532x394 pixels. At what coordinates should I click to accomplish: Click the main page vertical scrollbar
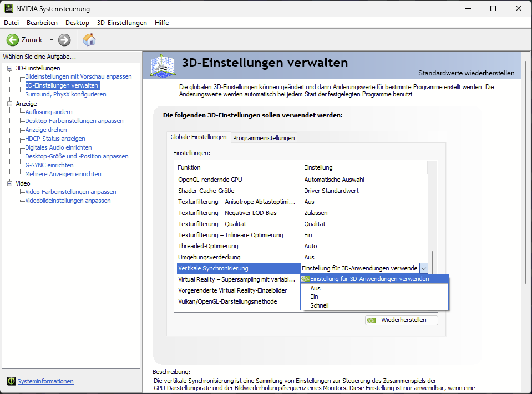(x=526, y=173)
